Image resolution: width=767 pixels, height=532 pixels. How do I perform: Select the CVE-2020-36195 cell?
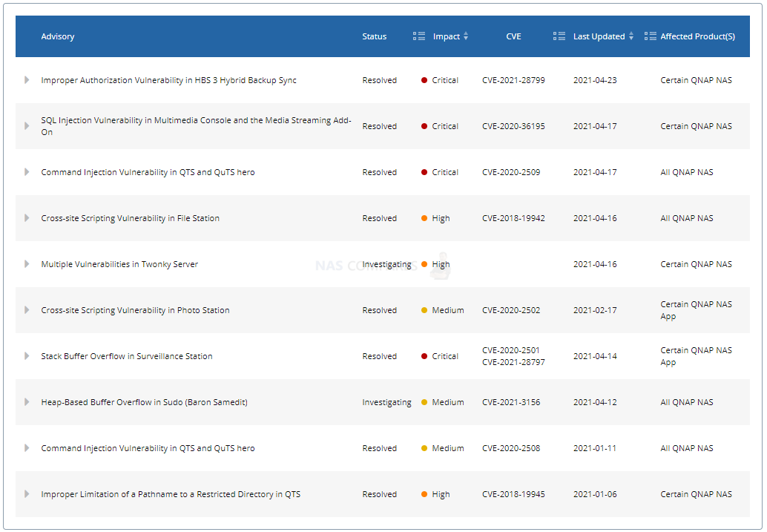(x=513, y=126)
